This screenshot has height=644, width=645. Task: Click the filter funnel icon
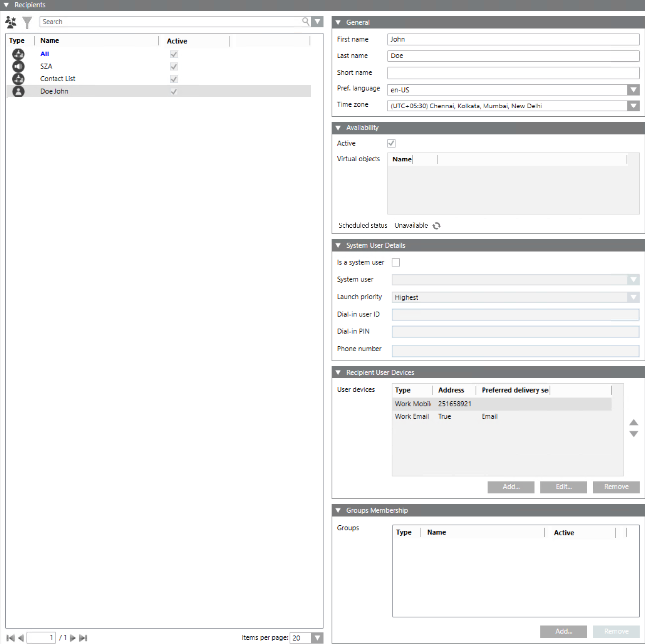point(27,22)
